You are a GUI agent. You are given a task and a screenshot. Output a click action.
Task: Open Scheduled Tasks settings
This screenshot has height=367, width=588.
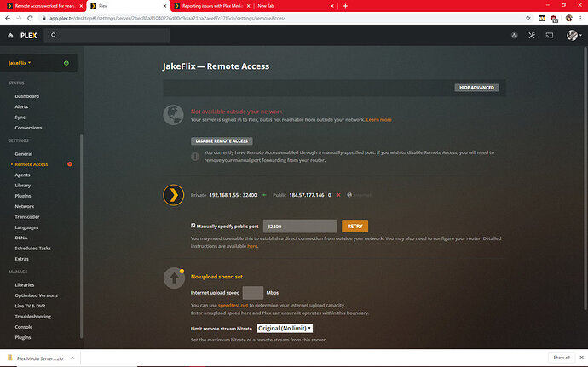tap(33, 249)
